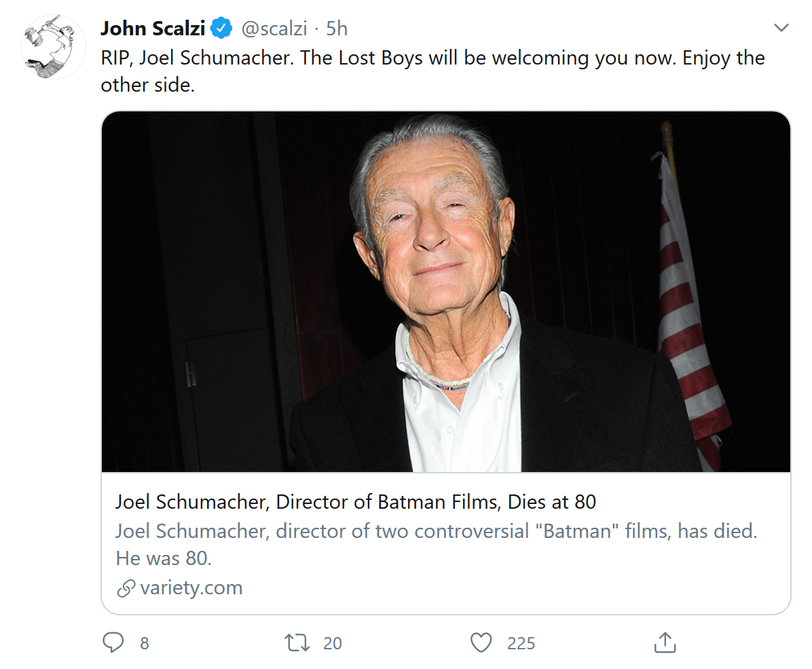The image size is (812, 669).
Task: Click the blue verified badge
Action: [221, 29]
